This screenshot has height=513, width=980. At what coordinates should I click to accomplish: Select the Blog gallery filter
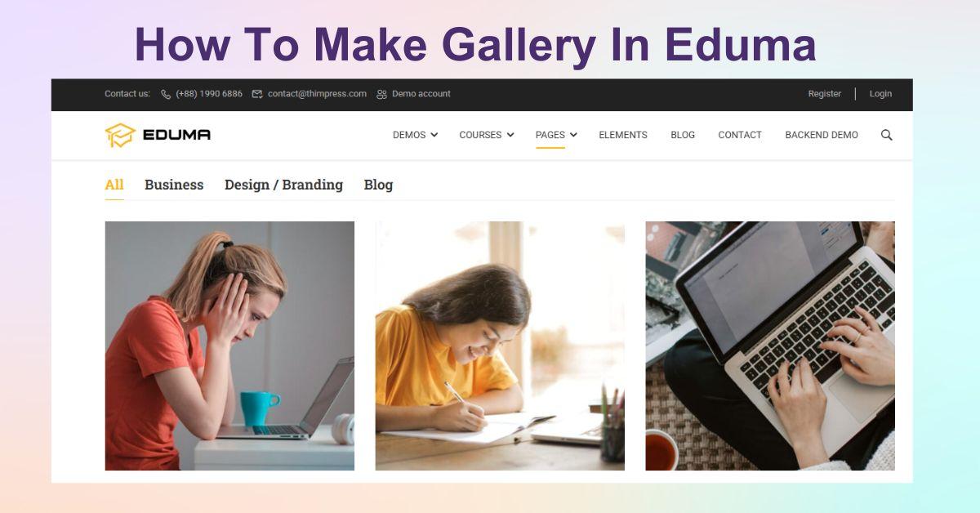pyautogui.click(x=378, y=185)
